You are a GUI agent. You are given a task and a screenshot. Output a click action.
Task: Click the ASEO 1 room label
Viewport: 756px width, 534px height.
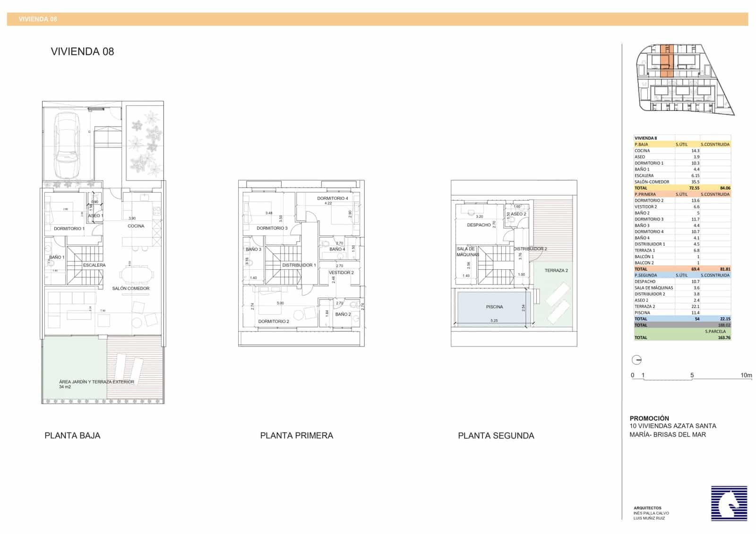coord(95,216)
